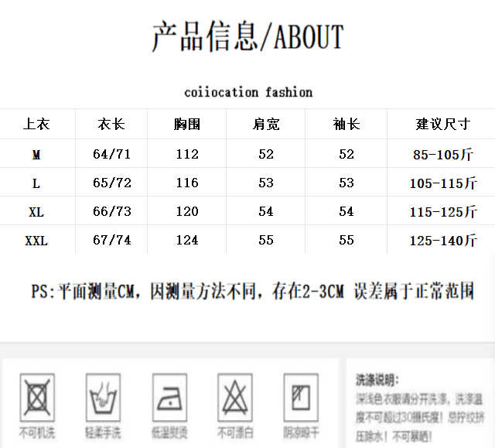Image resolution: width=495 pixels, height=448 pixels.
Task: Click the L size row label
Action: click(36, 183)
